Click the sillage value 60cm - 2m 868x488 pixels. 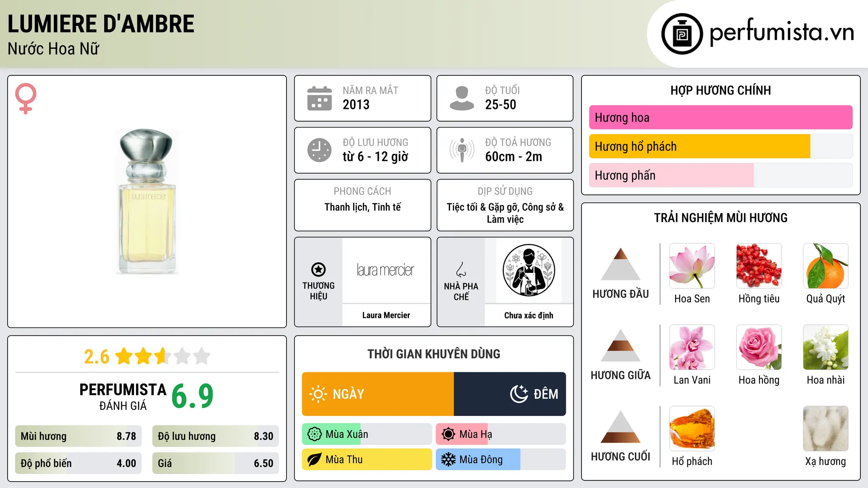tap(514, 157)
